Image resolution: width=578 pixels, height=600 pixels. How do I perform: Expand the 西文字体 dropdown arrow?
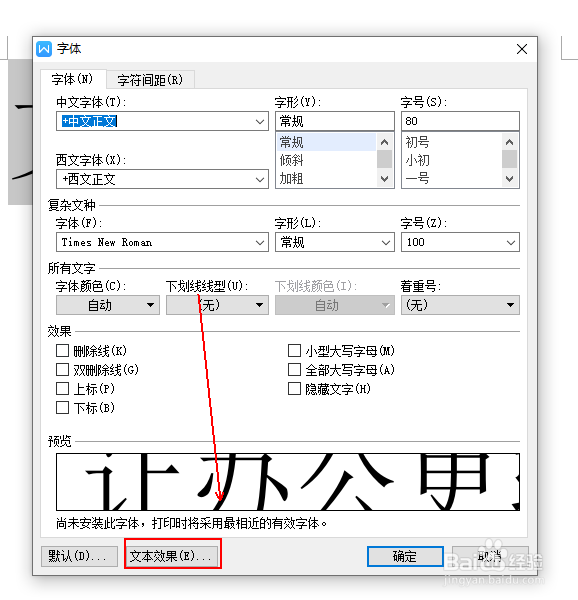[260, 179]
